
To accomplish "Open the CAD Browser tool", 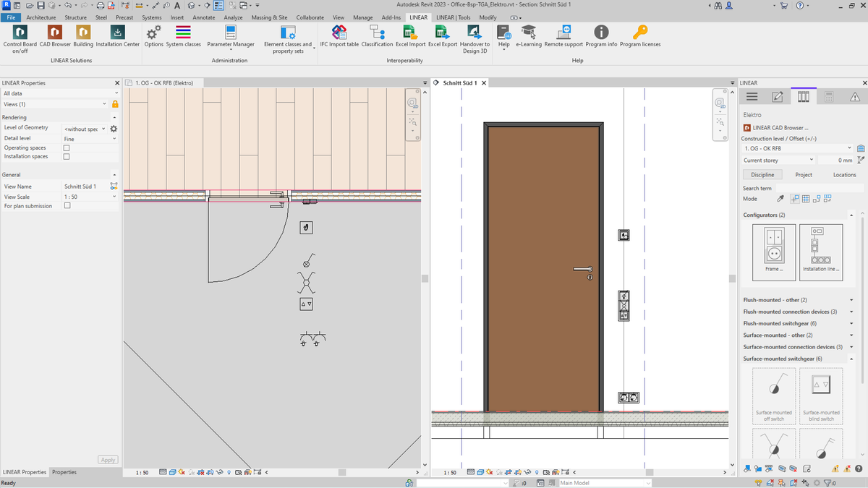I will (x=55, y=33).
